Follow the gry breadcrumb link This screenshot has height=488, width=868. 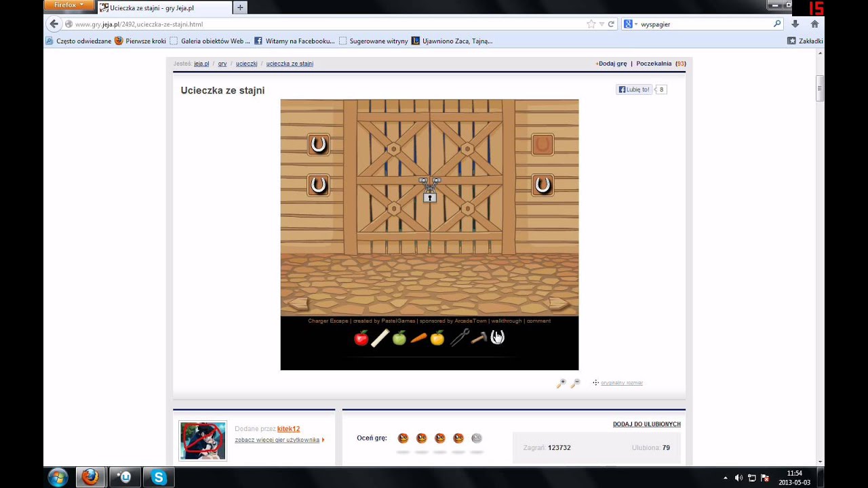click(222, 64)
